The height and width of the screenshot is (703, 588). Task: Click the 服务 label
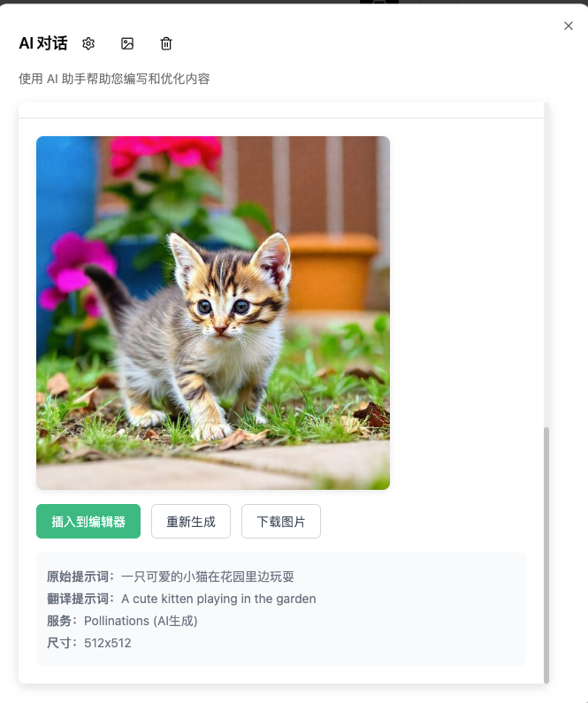[59, 621]
